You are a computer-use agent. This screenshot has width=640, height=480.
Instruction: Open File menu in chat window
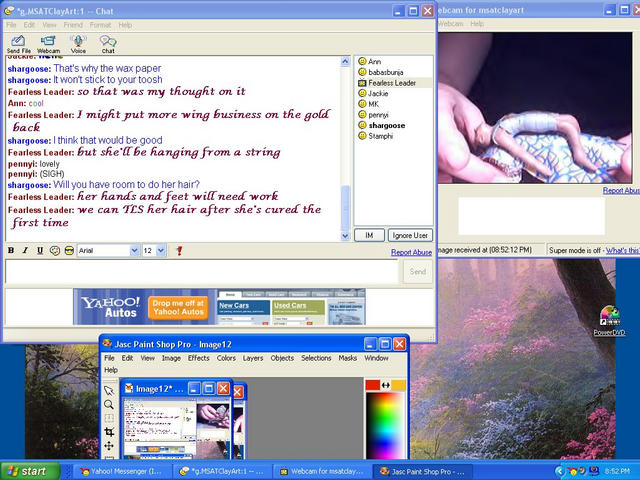point(11,25)
